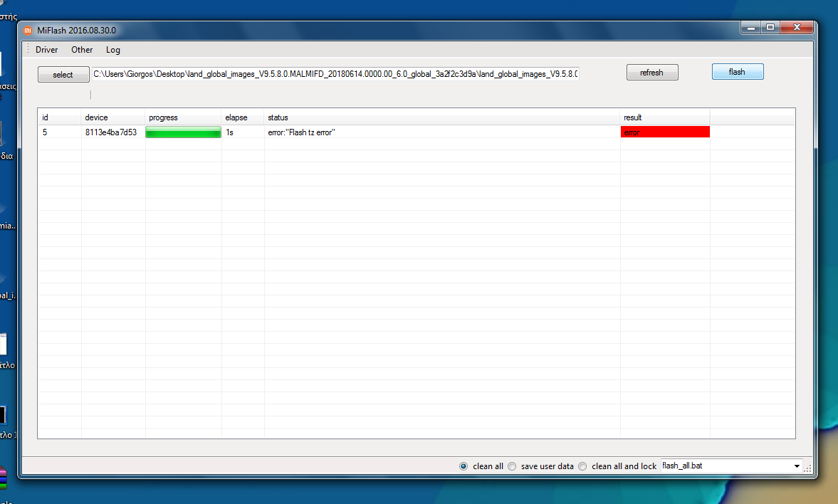Click the elapse column header
The height and width of the screenshot is (504, 838).
pos(243,117)
